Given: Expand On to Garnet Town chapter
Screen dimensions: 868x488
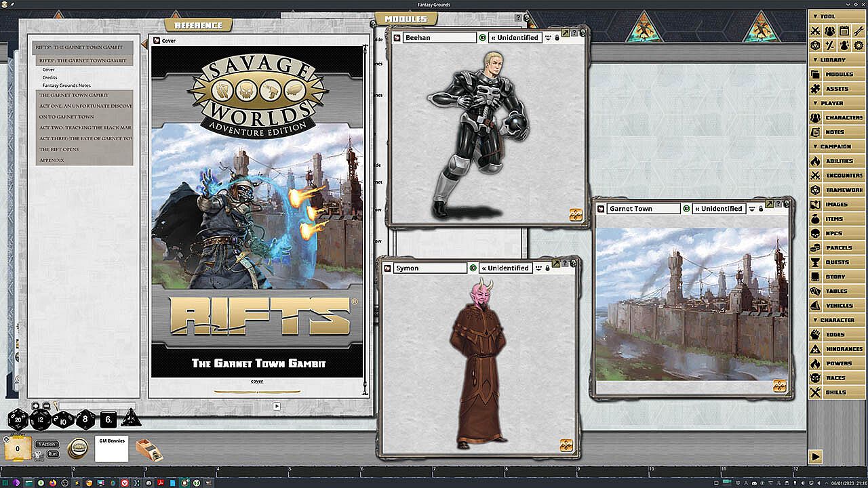Looking at the screenshot, I should tap(85, 117).
